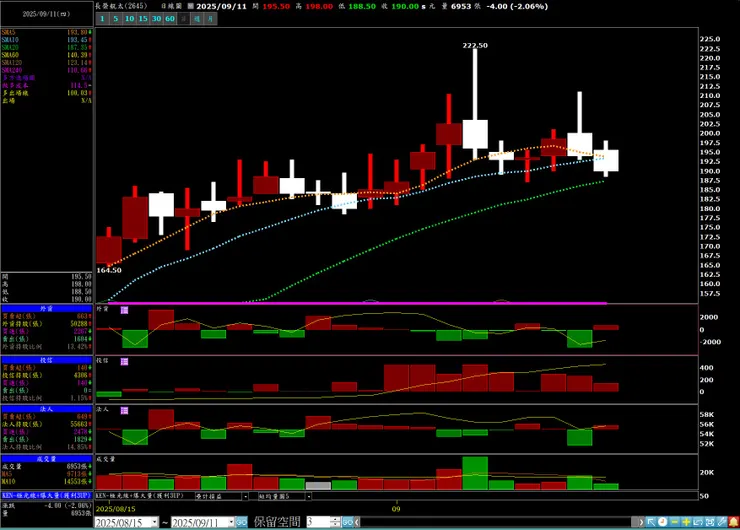The width and height of the screenshot is (740, 530).
Task: Click the 2025/08/15 label on time axis
Action: 116,509
